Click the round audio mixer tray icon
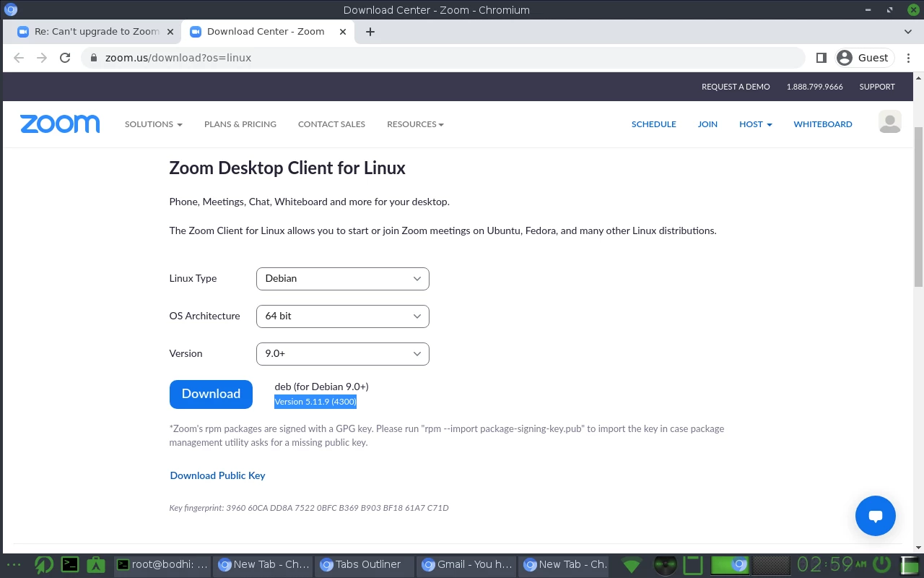The image size is (924, 578). 665,565
